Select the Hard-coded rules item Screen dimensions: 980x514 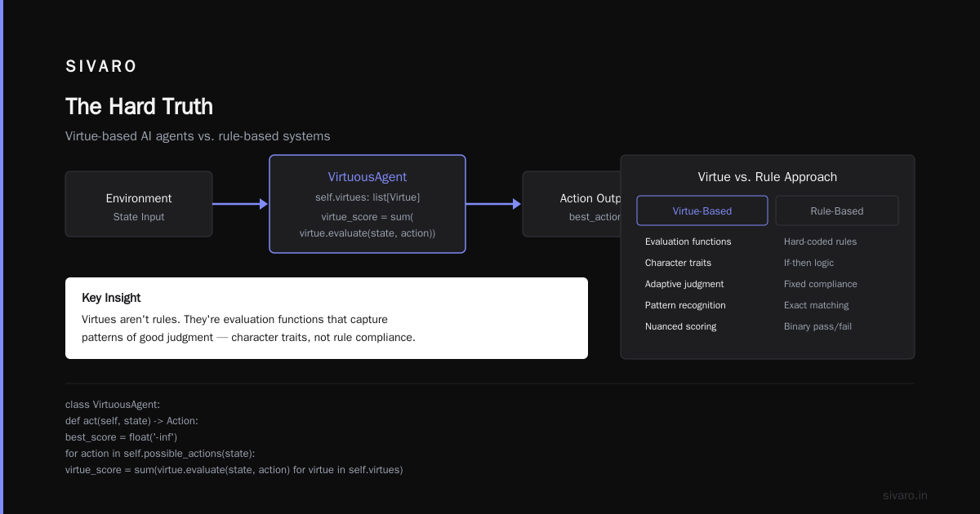click(x=821, y=241)
